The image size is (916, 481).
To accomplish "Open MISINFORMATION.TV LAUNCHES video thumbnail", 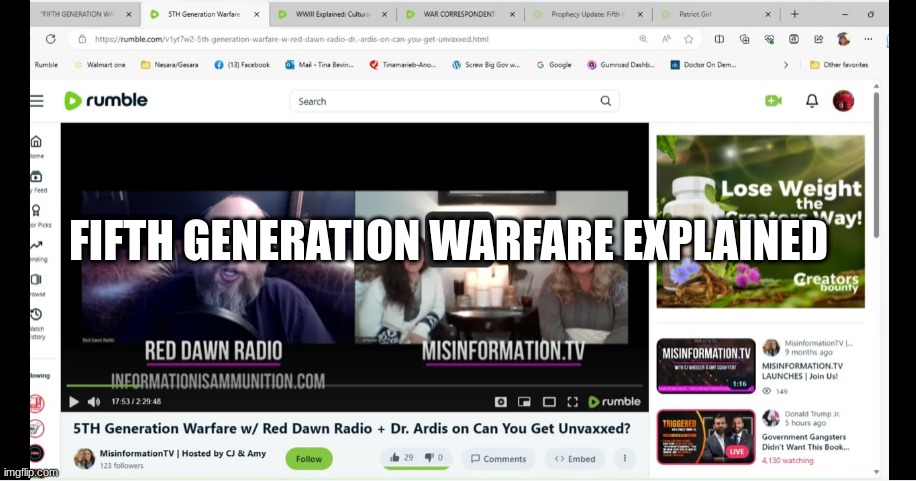I will pyautogui.click(x=706, y=366).
